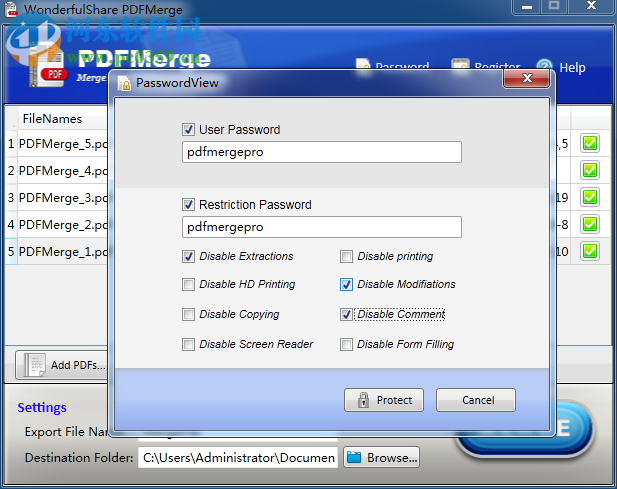
Task: Enable Disable printing option
Action: pyautogui.click(x=346, y=256)
